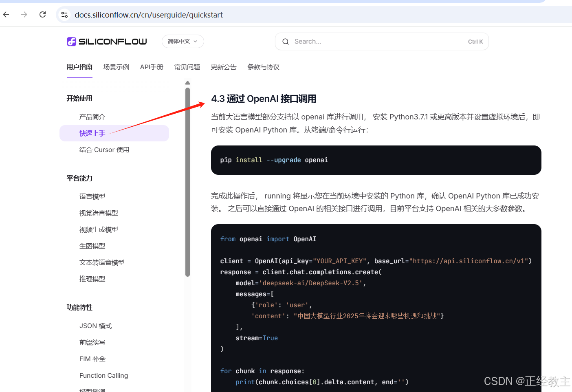Open 视觉语言模型 in the sidebar
The width and height of the screenshot is (572, 392).
tap(99, 213)
